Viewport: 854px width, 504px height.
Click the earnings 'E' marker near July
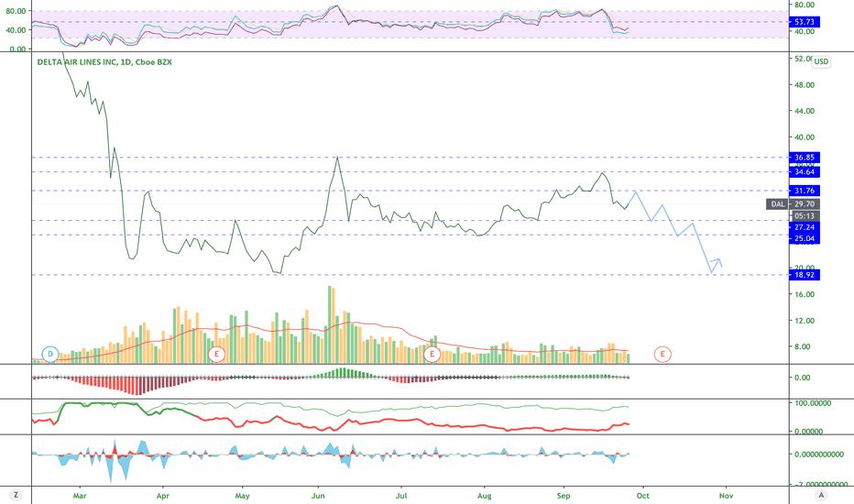pos(432,354)
